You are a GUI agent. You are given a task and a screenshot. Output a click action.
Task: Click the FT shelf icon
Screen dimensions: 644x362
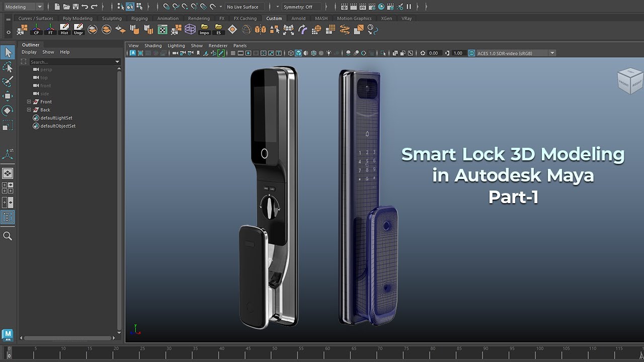pos(50,29)
